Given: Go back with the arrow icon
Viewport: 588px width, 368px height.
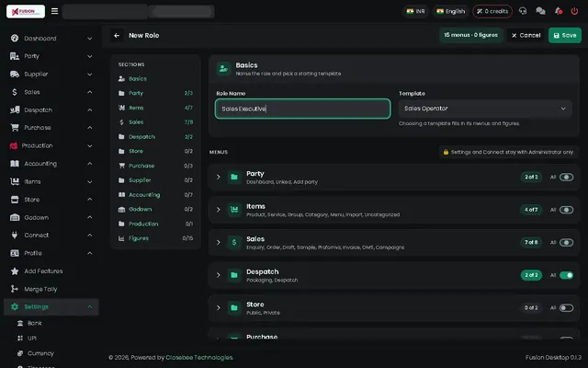Looking at the screenshot, I should click(117, 35).
